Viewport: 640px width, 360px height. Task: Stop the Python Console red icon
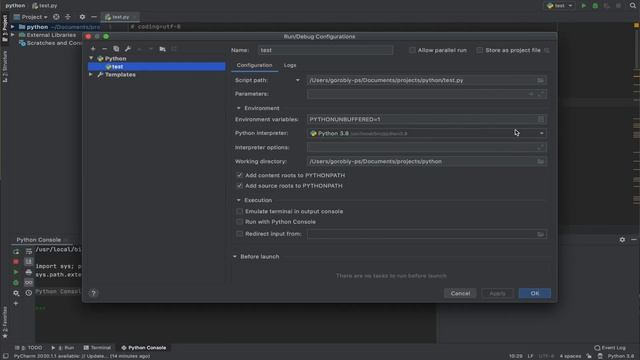[x=16, y=262]
